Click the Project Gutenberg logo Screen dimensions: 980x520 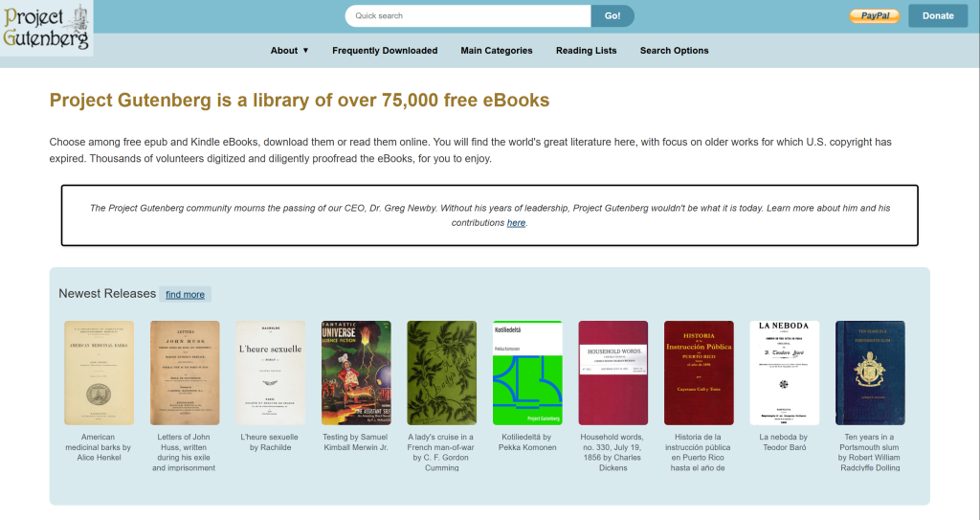(x=46, y=27)
